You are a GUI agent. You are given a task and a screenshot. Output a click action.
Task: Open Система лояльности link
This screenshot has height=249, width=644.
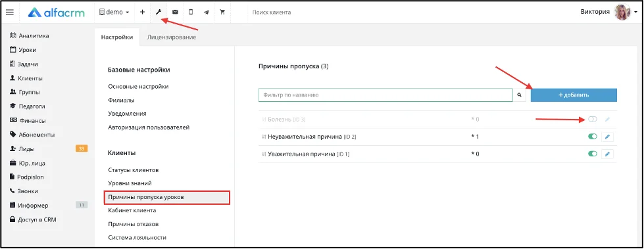[137, 238]
